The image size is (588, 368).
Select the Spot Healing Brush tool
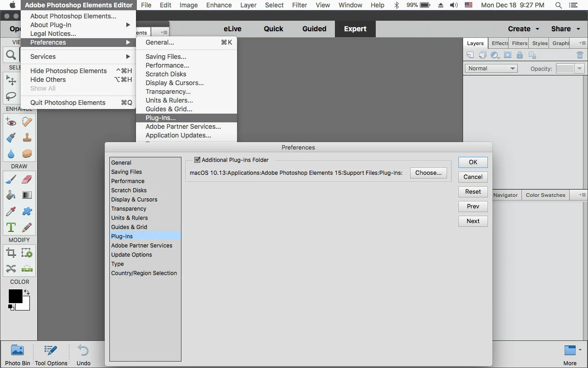click(27, 122)
